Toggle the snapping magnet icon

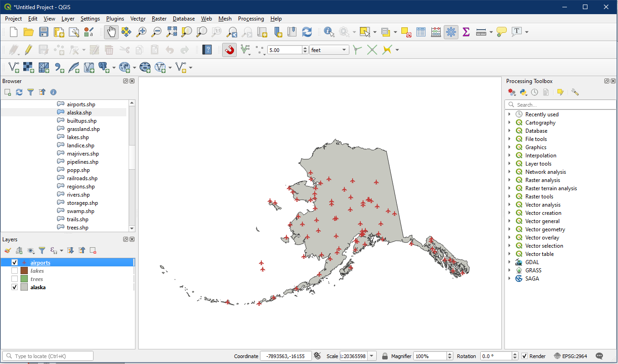(229, 50)
